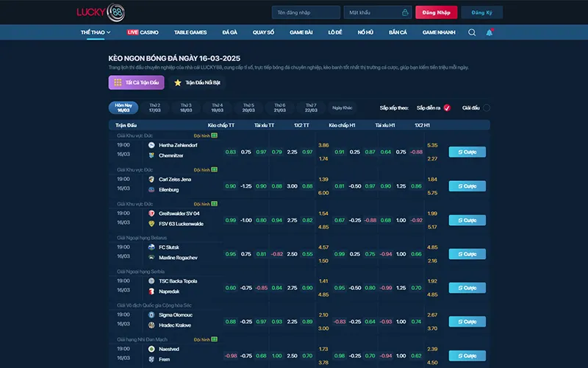Switch to the Thứ 2 17/03 date tab
The image size is (588, 368).
155,107
